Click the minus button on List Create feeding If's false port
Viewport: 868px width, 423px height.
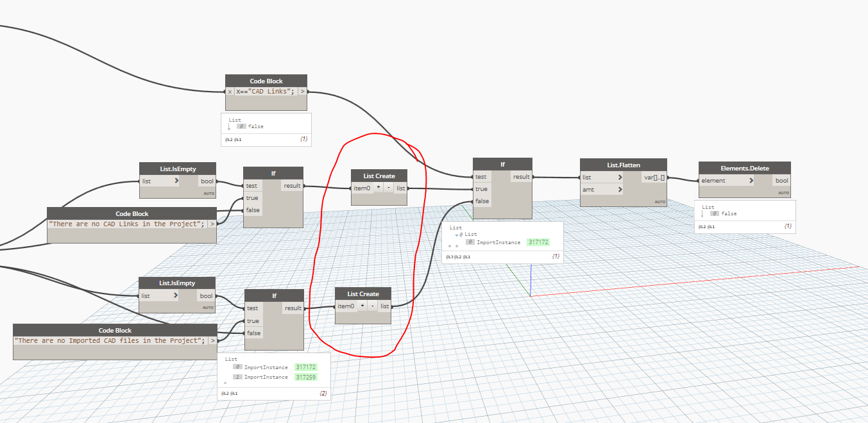[x=372, y=306]
